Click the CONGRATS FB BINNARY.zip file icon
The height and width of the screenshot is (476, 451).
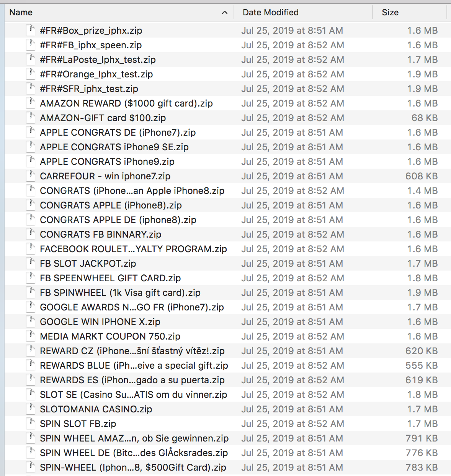click(x=30, y=234)
